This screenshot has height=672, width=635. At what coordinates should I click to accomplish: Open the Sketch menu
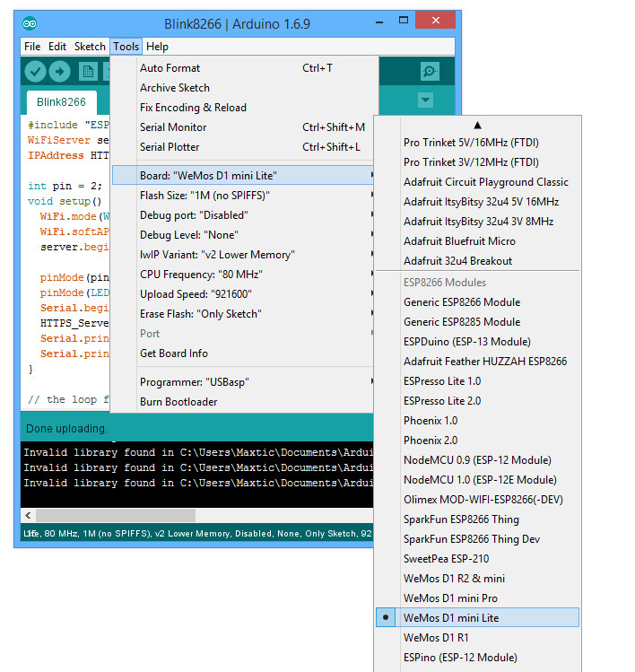point(90,47)
